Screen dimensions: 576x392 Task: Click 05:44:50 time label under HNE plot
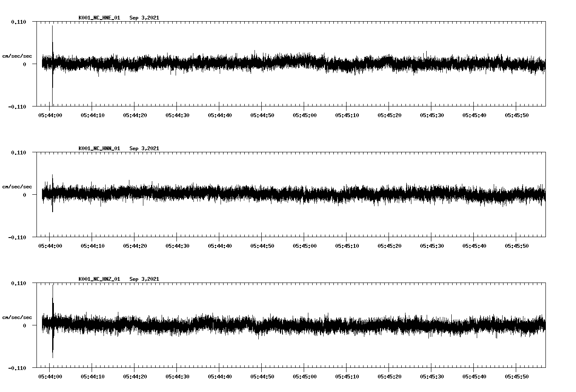[263, 115]
